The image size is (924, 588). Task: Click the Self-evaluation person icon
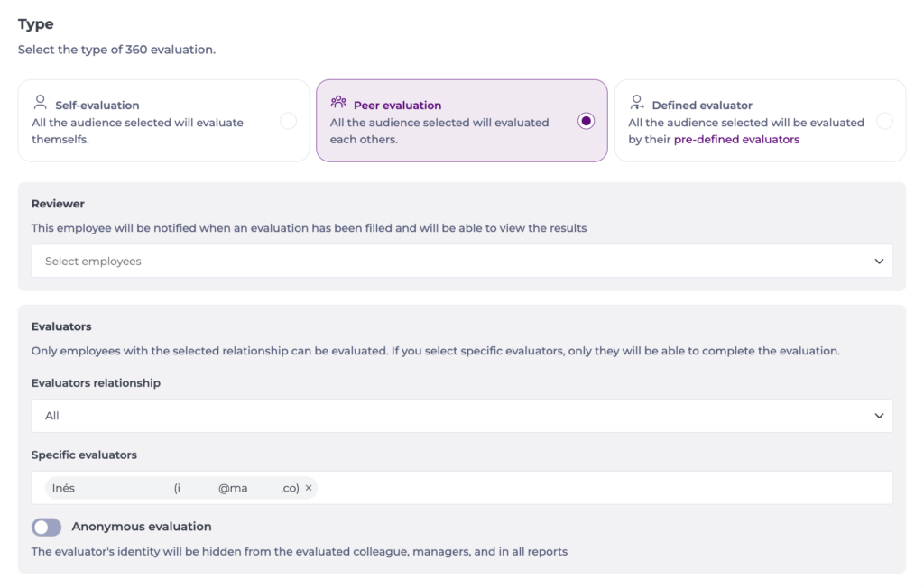(40, 102)
